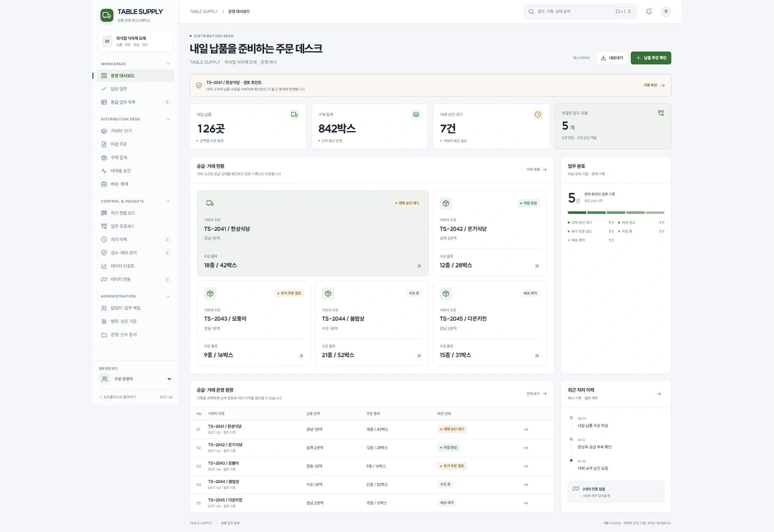Open row arrow for TS-2045 / 다온키친 in table

point(525,503)
